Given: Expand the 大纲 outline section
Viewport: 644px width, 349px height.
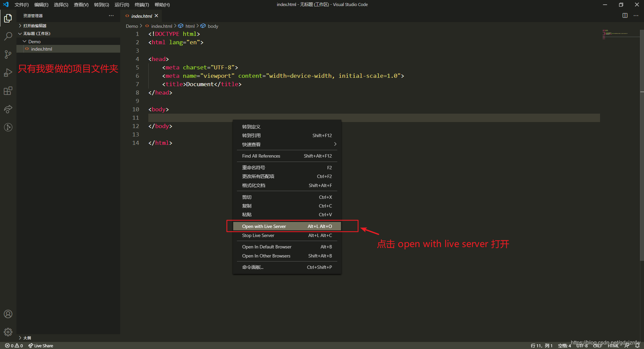Looking at the screenshot, I should 68,338.
